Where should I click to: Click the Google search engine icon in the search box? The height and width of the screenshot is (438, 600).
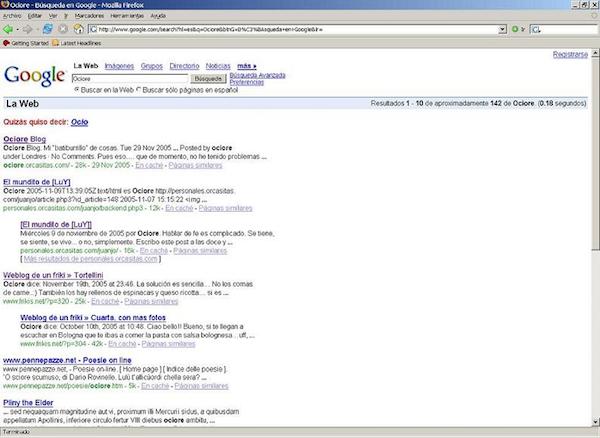536,29
